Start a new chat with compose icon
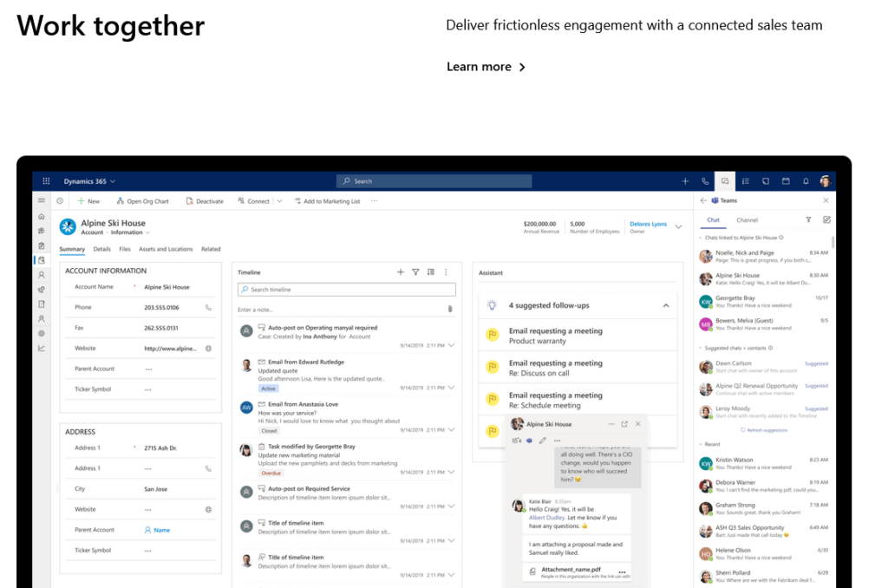The image size is (888, 588). click(x=826, y=219)
